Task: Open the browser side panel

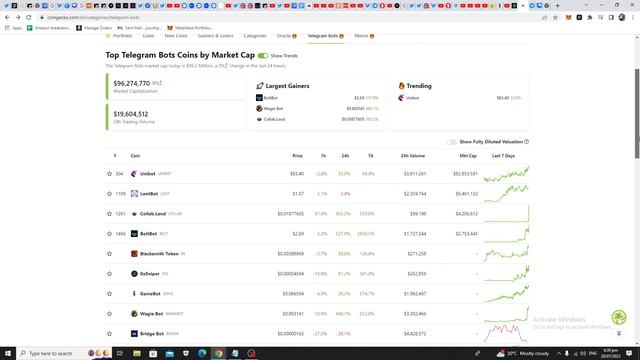Action: (611, 18)
